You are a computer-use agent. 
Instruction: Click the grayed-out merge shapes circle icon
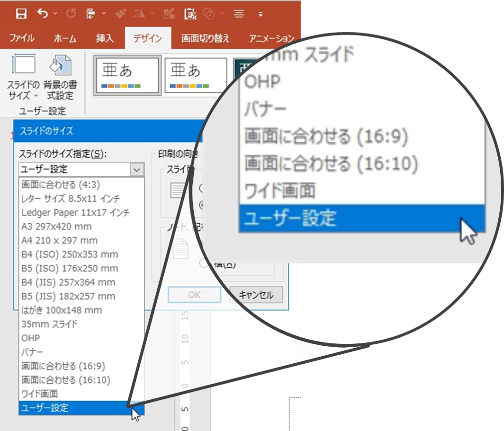(209, 14)
